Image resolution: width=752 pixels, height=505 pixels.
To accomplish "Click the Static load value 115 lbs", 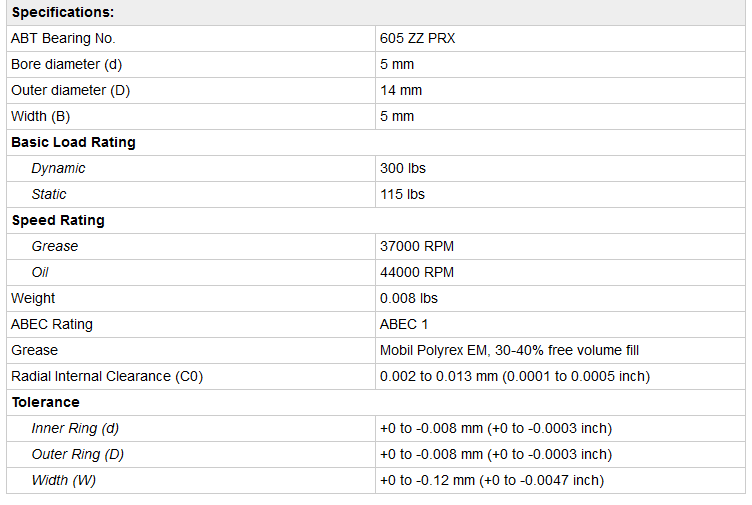I will (402, 195).
